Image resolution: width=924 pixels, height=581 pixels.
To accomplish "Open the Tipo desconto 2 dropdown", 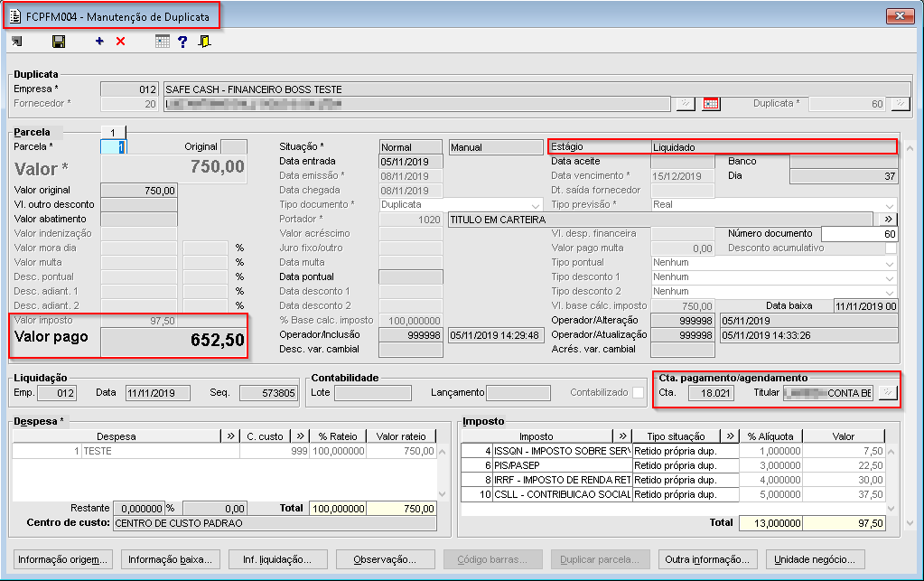I will 890,292.
